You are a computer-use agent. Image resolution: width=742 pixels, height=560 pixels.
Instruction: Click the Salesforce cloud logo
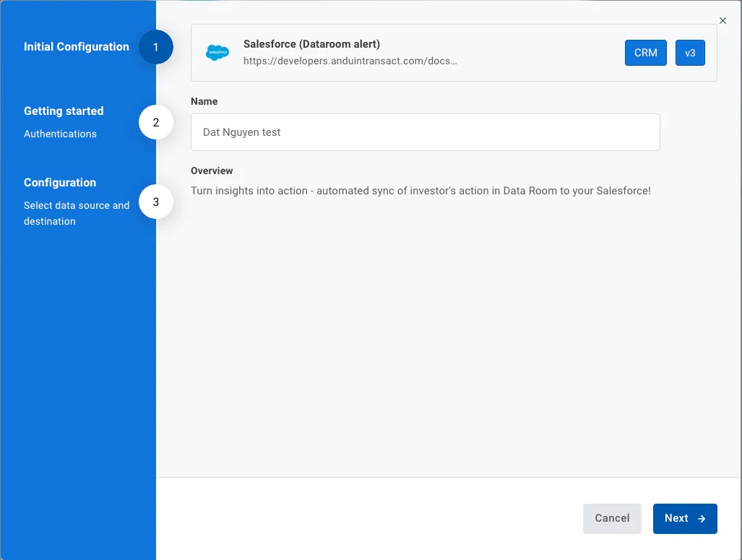[217, 52]
